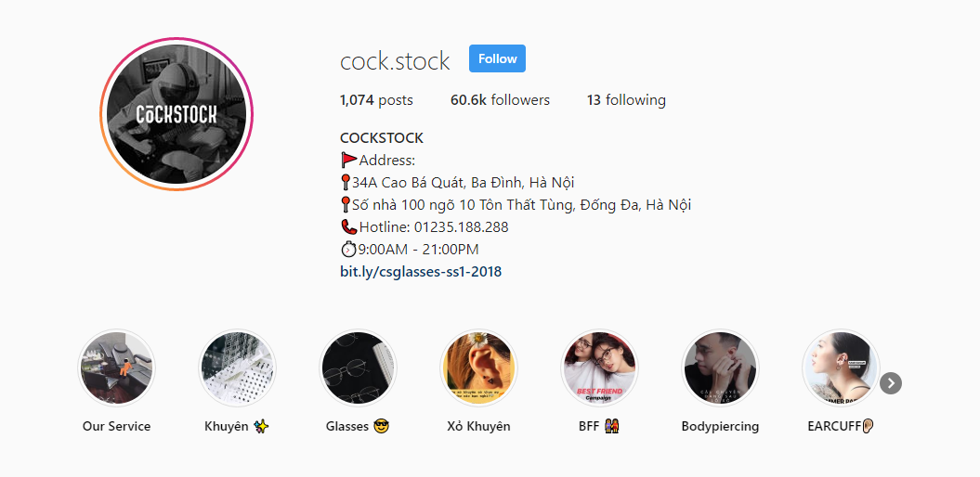The image size is (980, 477).
Task: View the Bodypiercing highlight circle
Action: coord(720,367)
